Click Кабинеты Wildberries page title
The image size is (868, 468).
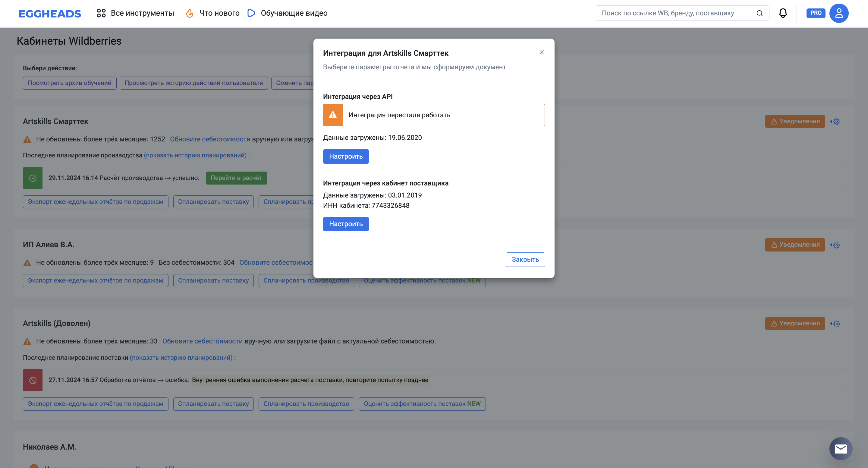point(69,41)
